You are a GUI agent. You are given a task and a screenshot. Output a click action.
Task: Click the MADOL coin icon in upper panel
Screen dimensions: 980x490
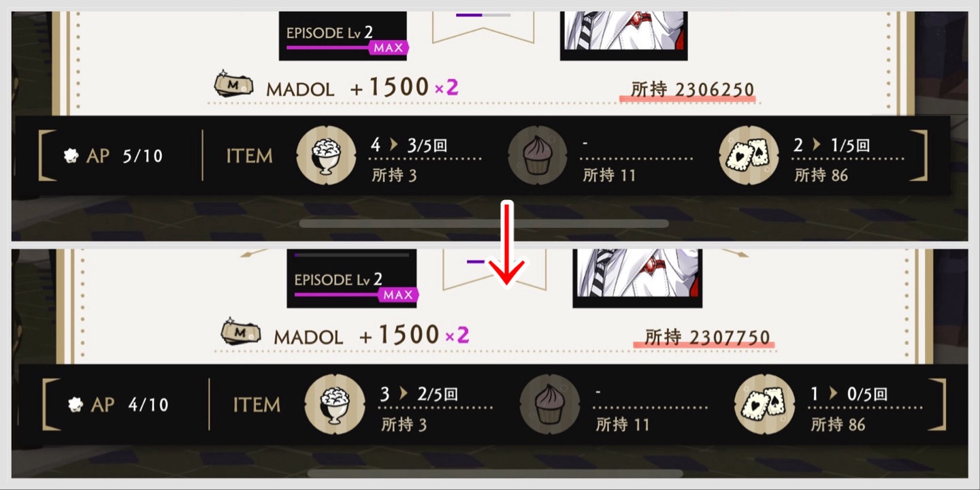tap(233, 84)
